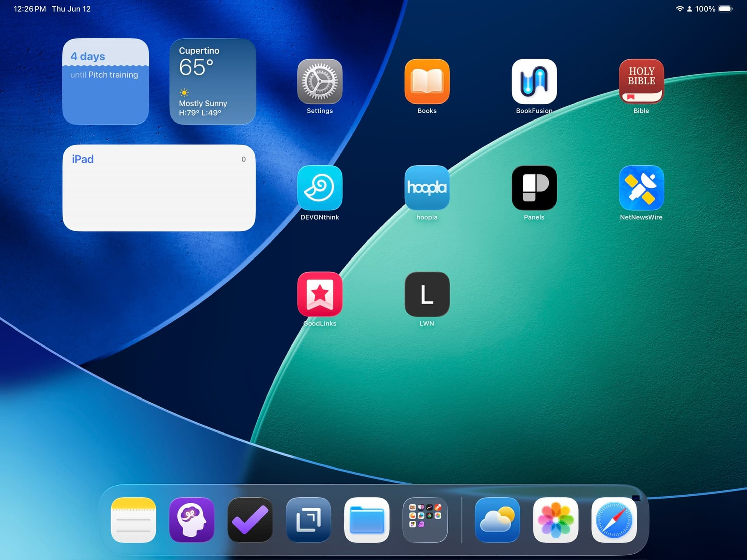
Task: Open Notes from the dock
Action: point(133,520)
